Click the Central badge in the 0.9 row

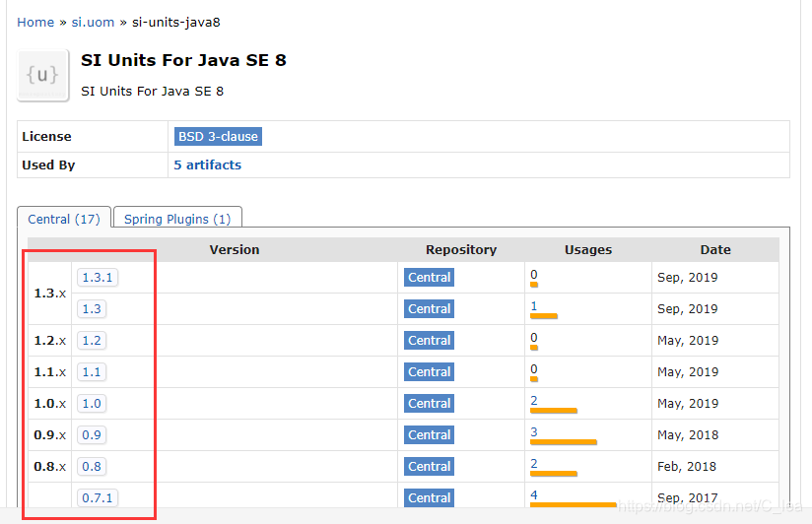(x=430, y=435)
